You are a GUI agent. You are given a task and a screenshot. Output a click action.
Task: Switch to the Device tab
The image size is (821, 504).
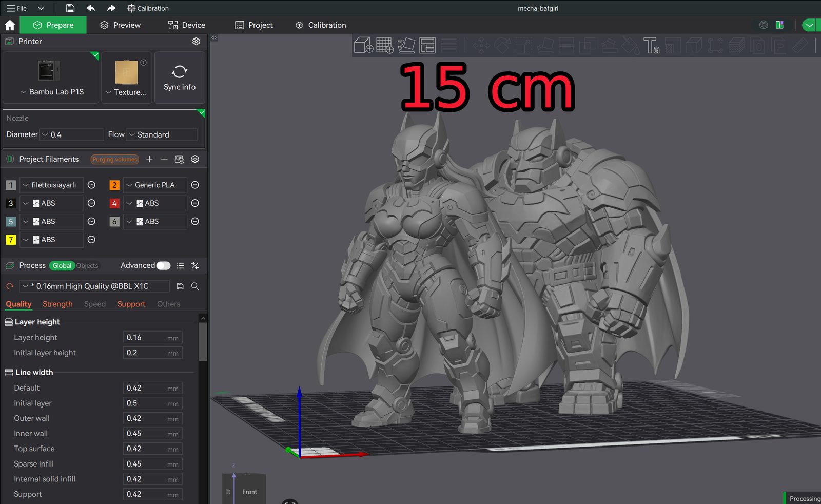(x=187, y=25)
